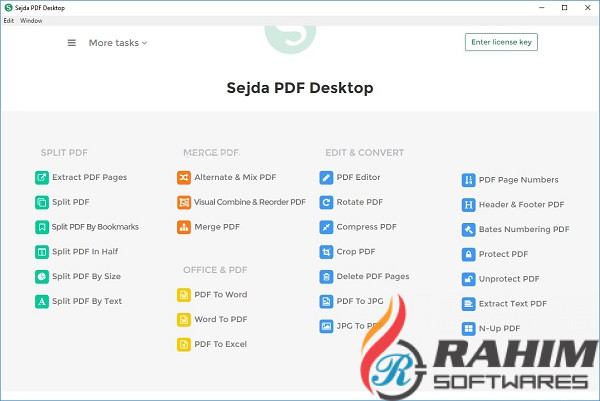Screen dimensions: 600x401
Task: Click the Visual Combine & Reorder icon
Action: click(184, 202)
